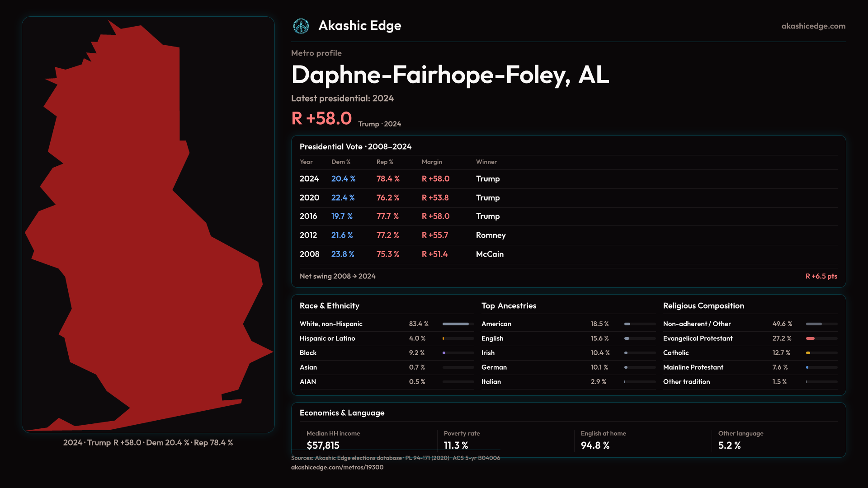Click the Daphne-Fairhope-Foley, AL title
The image size is (868, 488).
(x=450, y=75)
